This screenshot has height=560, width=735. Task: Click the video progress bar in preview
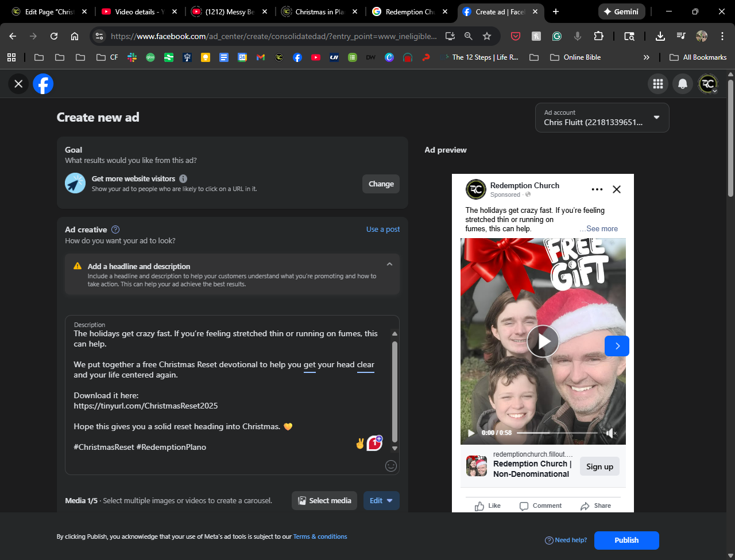coord(557,433)
